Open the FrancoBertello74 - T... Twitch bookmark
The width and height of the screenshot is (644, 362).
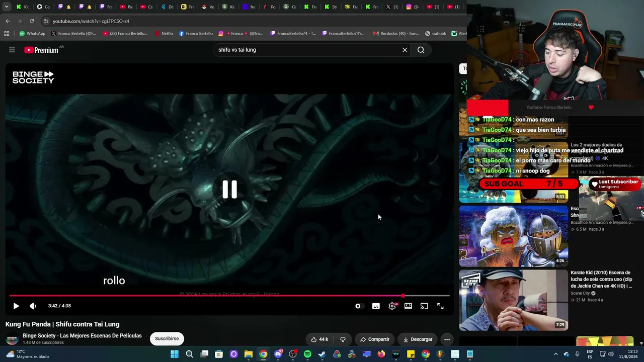[293, 34]
